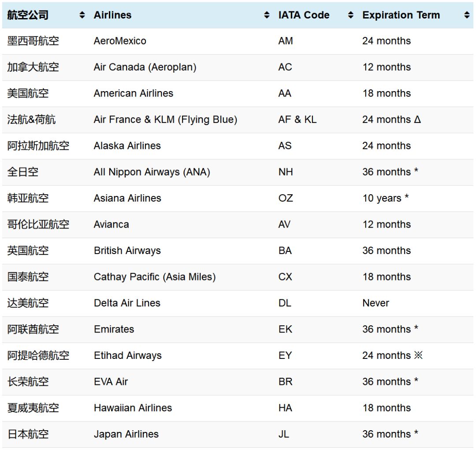Select the HA IATA code
This screenshot has width=476, height=450.
coord(285,408)
